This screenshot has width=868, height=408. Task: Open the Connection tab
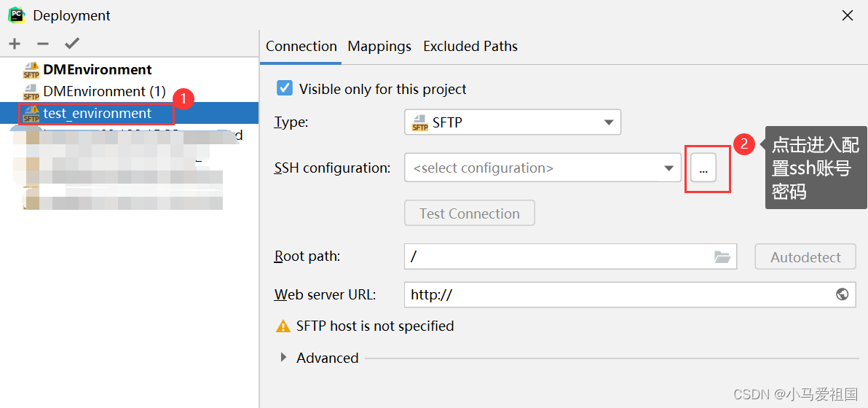coord(301,46)
